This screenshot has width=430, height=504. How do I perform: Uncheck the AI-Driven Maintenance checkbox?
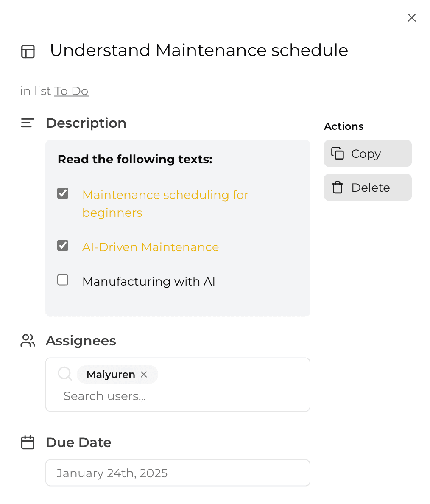[63, 246]
